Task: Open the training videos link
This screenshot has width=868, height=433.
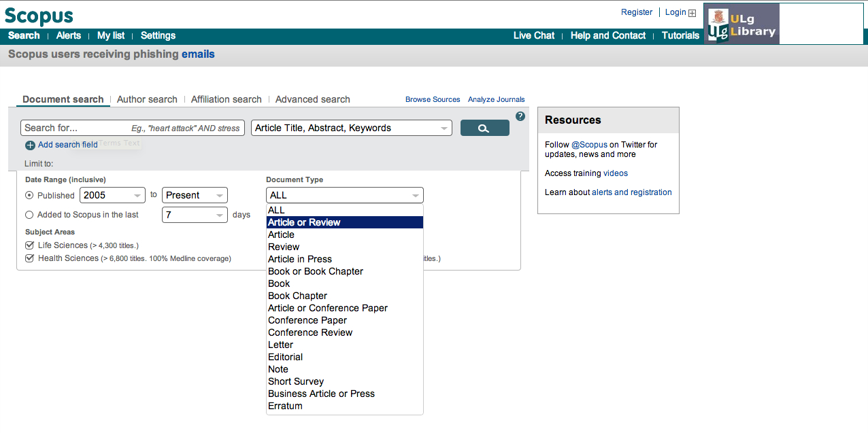Action: click(616, 173)
